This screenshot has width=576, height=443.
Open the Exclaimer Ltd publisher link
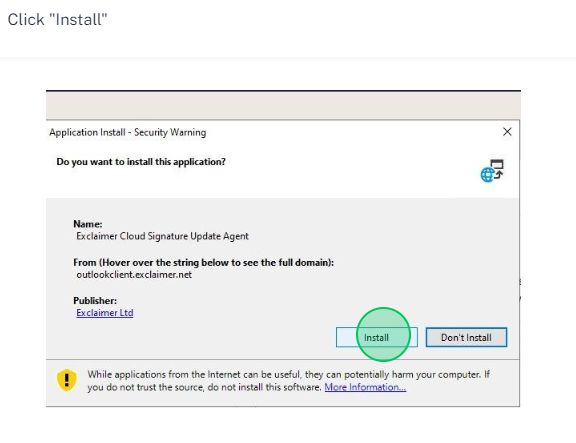click(105, 313)
